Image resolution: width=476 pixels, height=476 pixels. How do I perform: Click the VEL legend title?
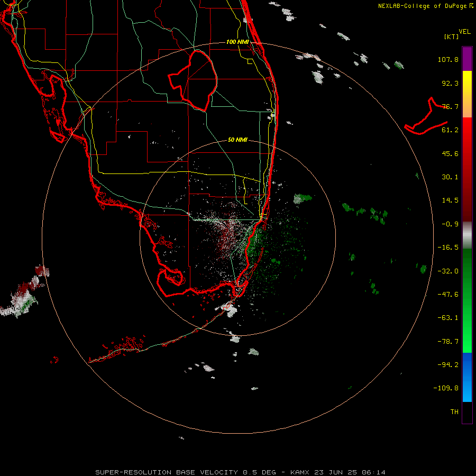point(464,32)
